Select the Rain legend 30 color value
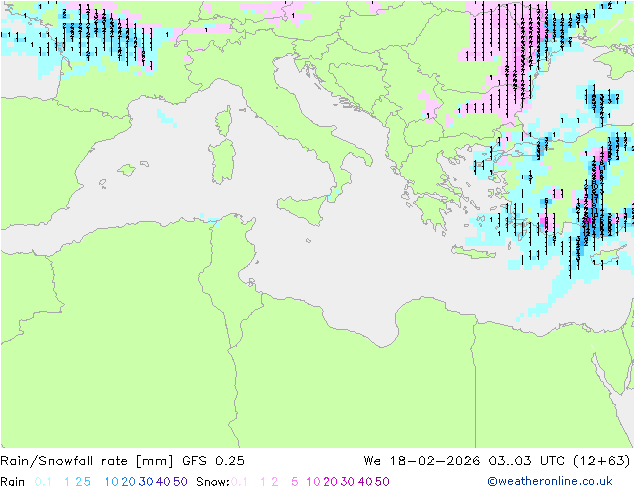The width and height of the screenshot is (634, 490). (146, 482)
